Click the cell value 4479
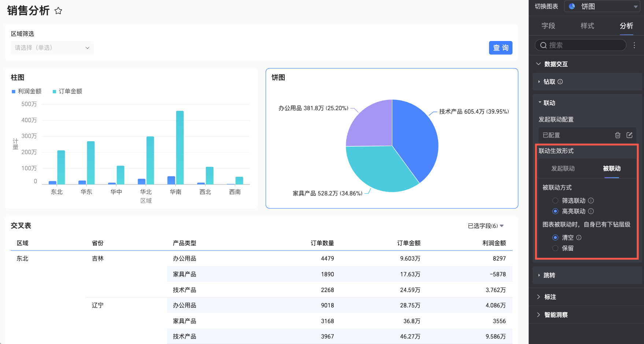Screen dimensions: 644x344 (x=327, y=258)
